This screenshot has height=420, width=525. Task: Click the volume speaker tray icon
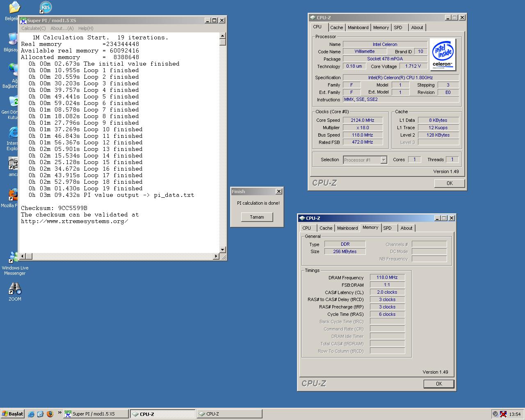495,414
